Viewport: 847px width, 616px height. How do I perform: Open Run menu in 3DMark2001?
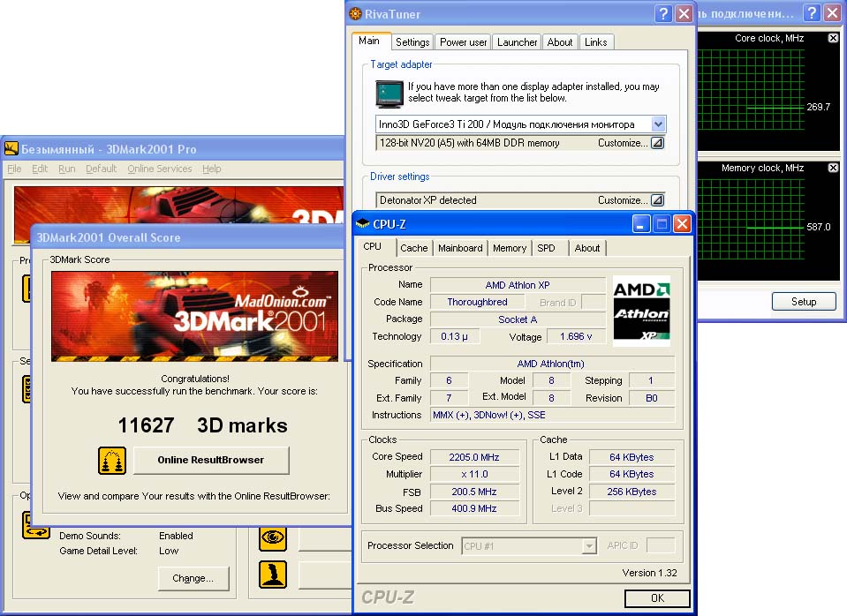(x=67, y=169)
